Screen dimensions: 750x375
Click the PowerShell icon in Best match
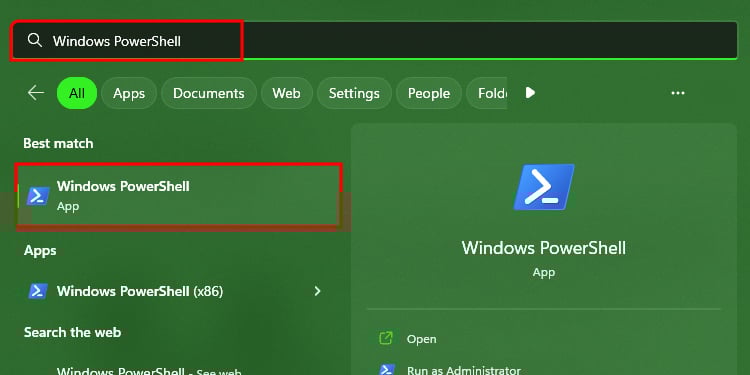[38, 196]
